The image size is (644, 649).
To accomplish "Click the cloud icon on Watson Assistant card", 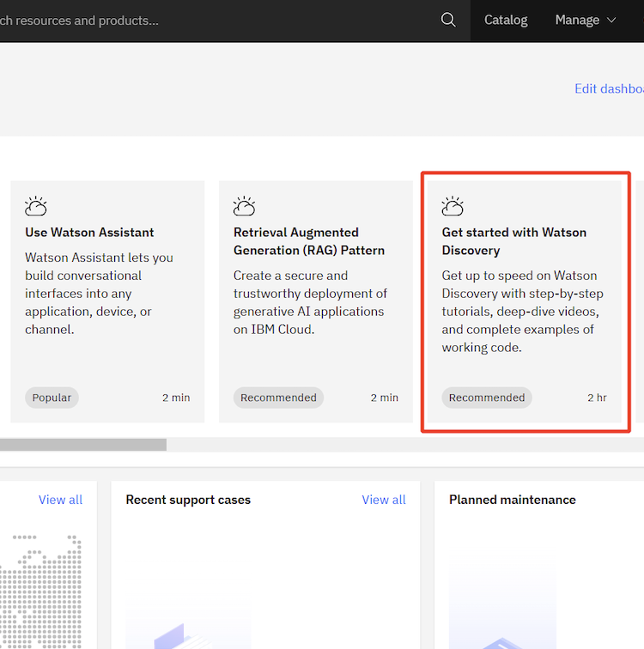I will click(35, 206).
